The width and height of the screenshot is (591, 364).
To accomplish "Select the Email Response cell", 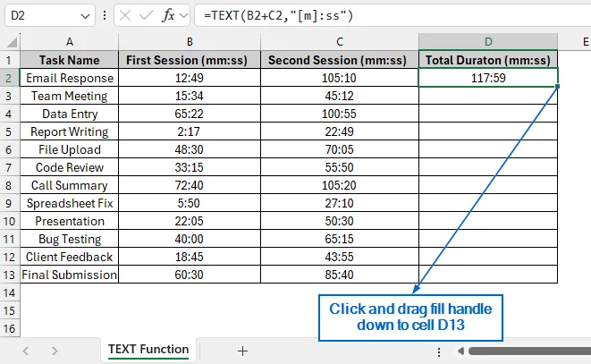I will pos(70,78).
